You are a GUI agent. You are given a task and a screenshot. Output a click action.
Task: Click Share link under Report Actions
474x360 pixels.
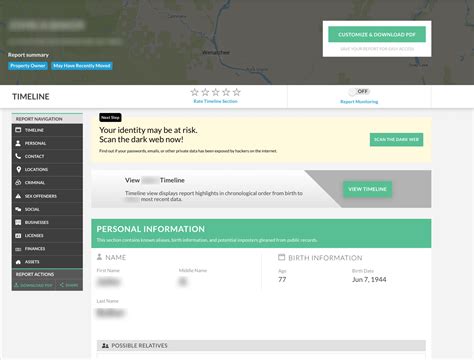pyautogui.click(x=69, y=285)
